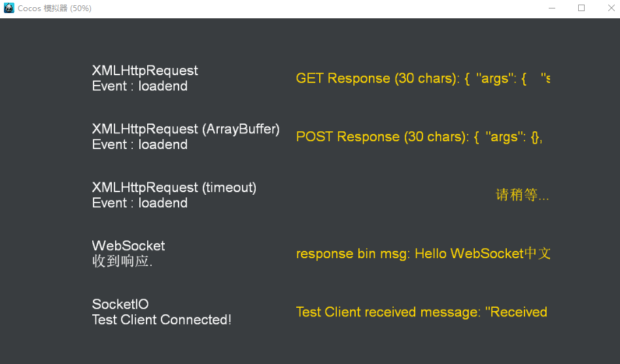Select the GET Response text
Viewport: 620px width, 364px height.
coord(422,78)
